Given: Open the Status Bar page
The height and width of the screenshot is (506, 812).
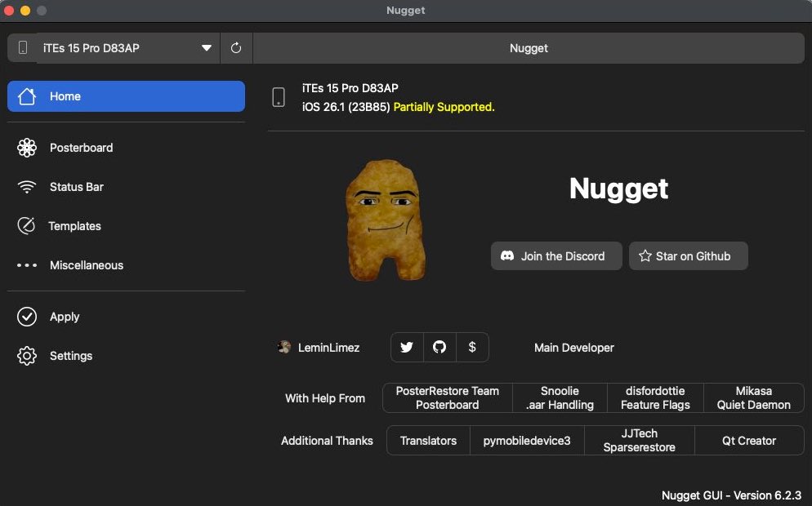Looking at the screenshot, I should 126,187.
